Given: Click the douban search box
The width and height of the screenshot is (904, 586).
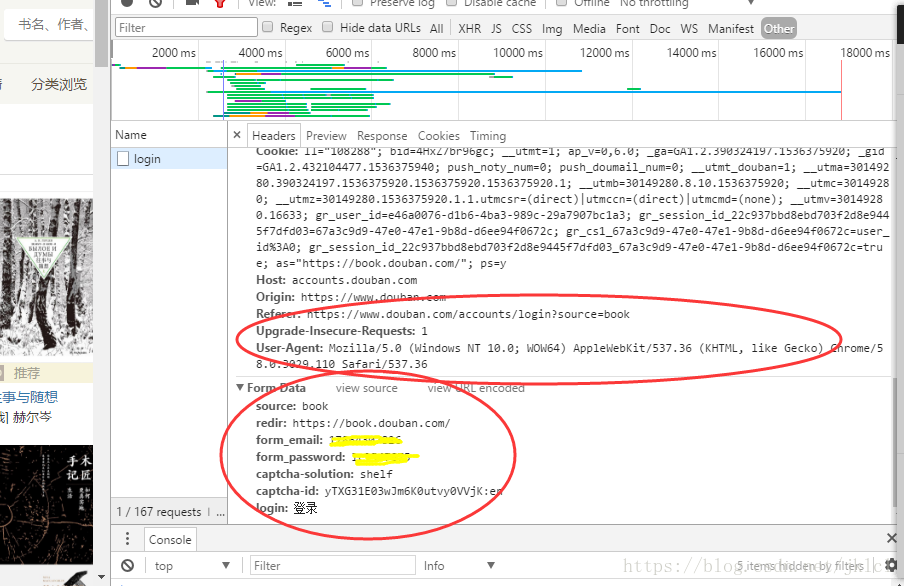Looking at the screenshot, I should tap(49, 24).
